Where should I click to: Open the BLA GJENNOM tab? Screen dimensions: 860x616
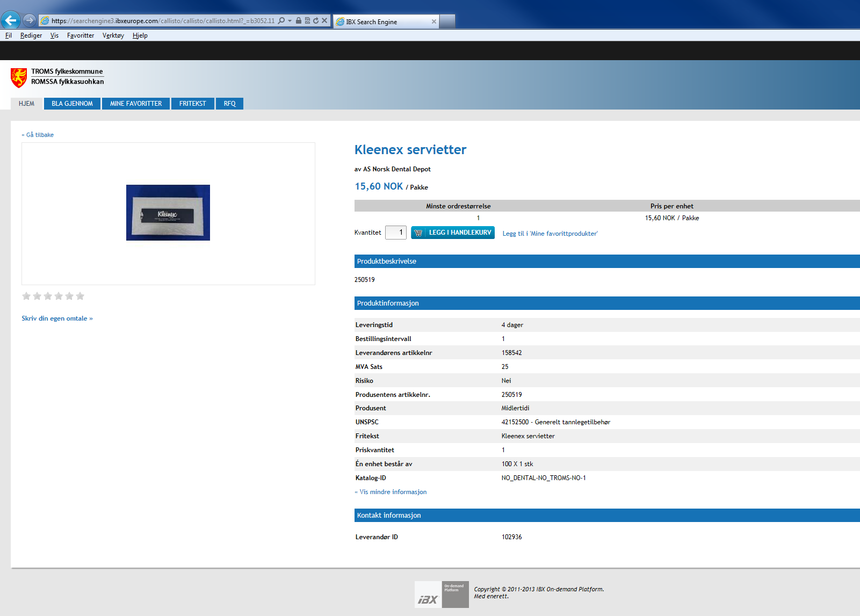tap(72, 104)
